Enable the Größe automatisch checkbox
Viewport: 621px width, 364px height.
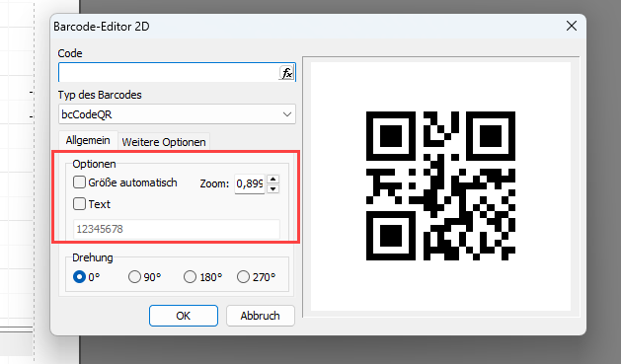coord(79,182)
